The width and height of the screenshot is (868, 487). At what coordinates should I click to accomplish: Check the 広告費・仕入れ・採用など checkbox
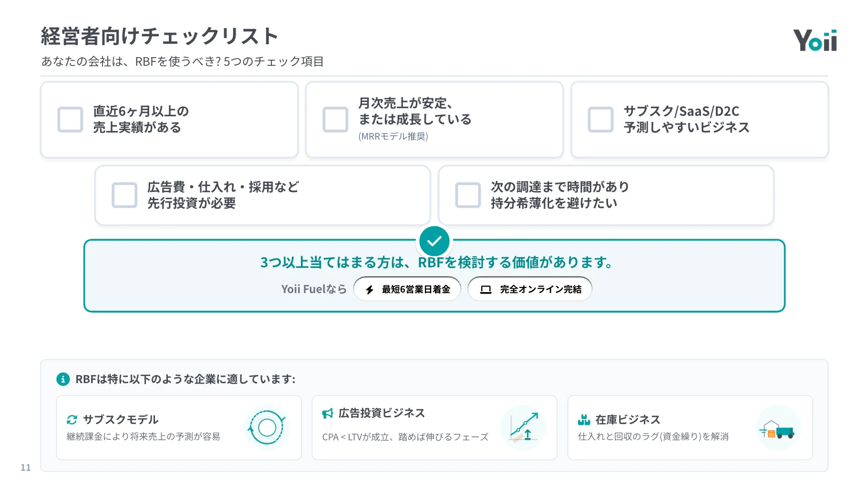tap(124, 195)
